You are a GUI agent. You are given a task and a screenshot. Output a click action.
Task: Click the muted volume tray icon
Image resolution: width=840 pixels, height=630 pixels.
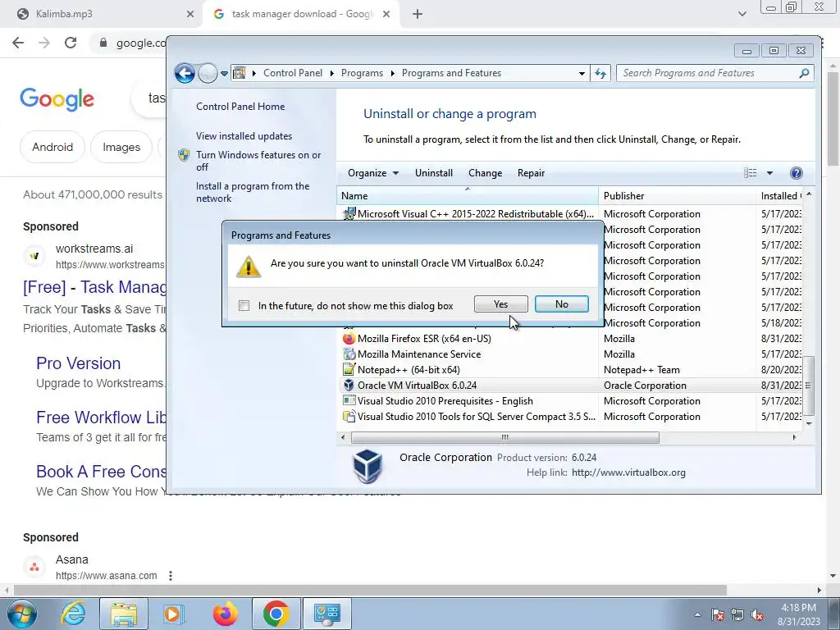click(757, 615)
